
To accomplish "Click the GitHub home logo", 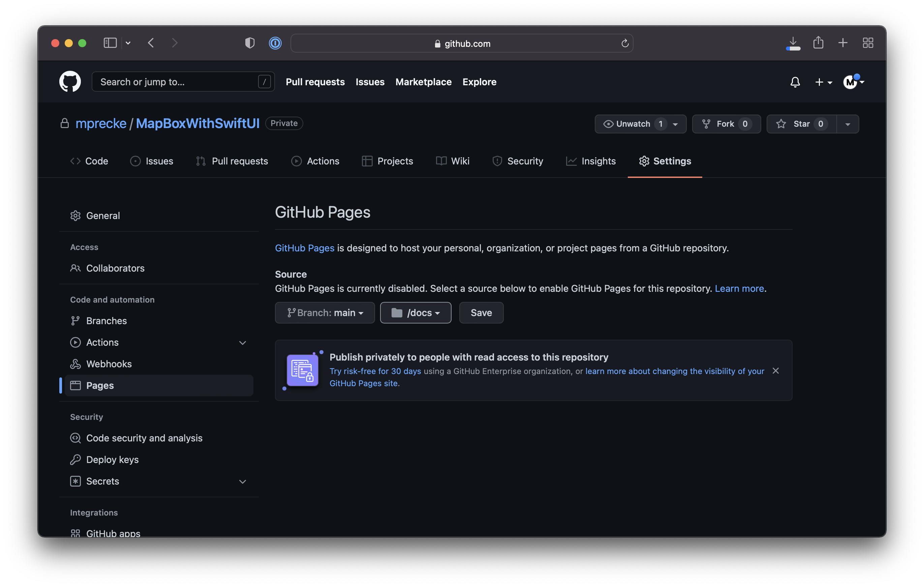I will pos(70,81).
